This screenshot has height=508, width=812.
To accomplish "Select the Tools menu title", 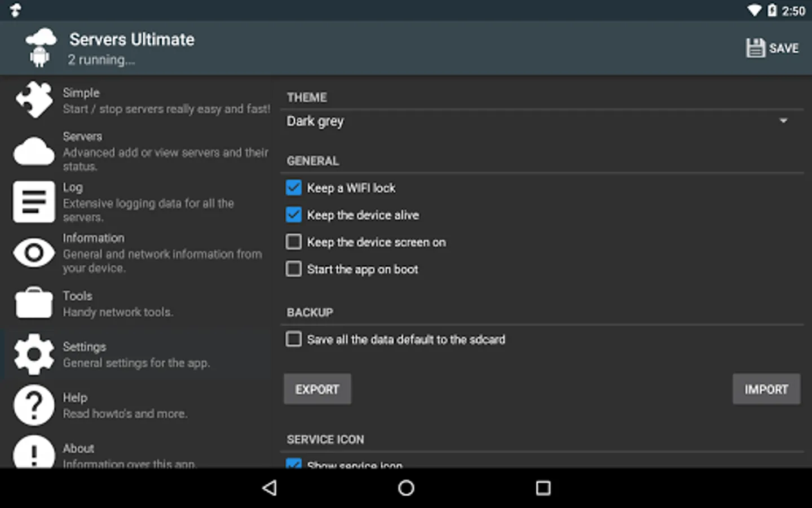I will [77, 296].
